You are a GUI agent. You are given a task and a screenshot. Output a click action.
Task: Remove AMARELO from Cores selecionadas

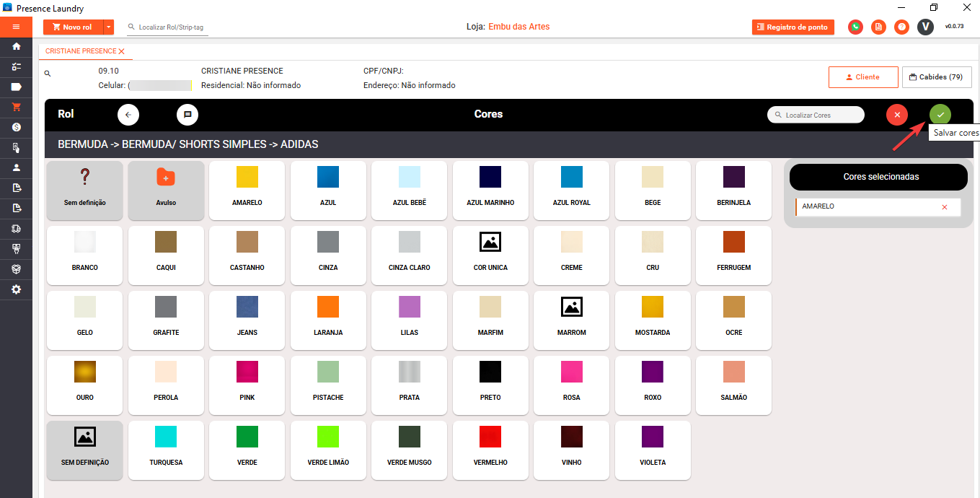pos(945,207)
